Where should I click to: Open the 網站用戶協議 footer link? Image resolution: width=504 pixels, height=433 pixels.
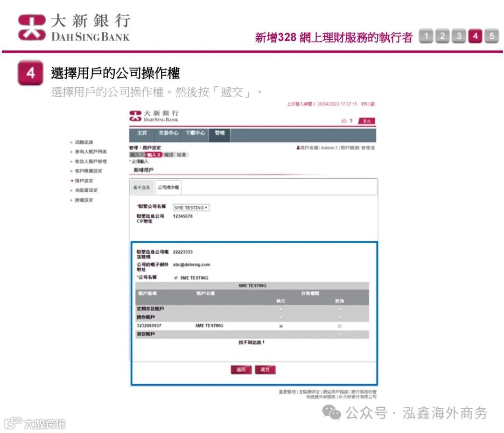(x=336, y=392)
